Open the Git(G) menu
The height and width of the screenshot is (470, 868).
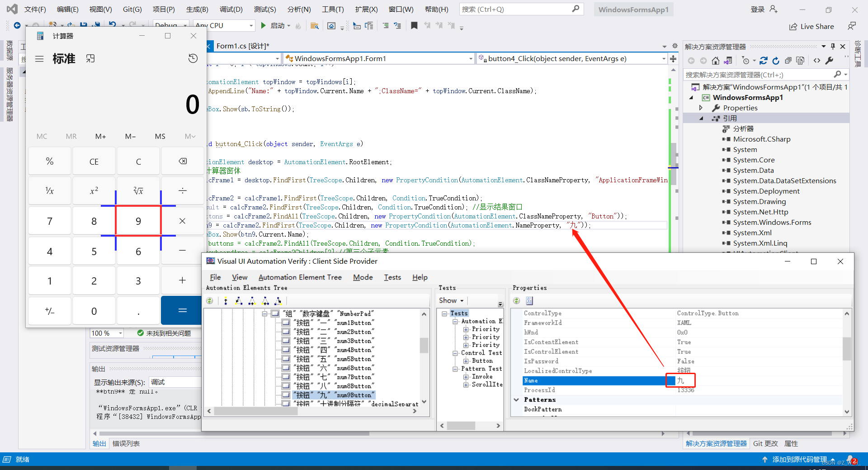(x=132, y=9)
